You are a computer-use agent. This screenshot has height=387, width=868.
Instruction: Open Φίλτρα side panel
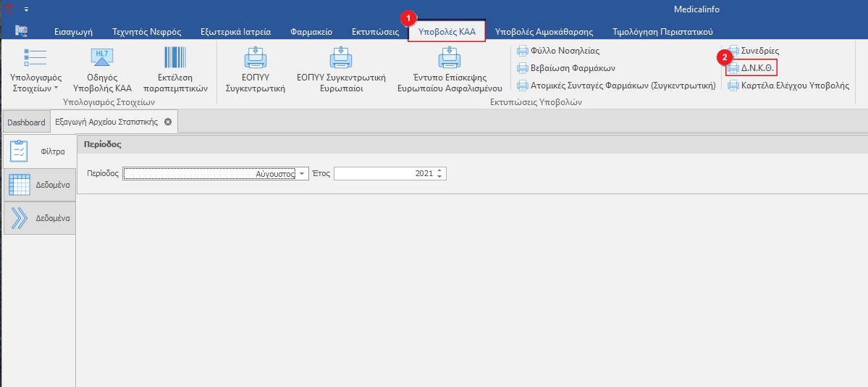tap(38, 151)
